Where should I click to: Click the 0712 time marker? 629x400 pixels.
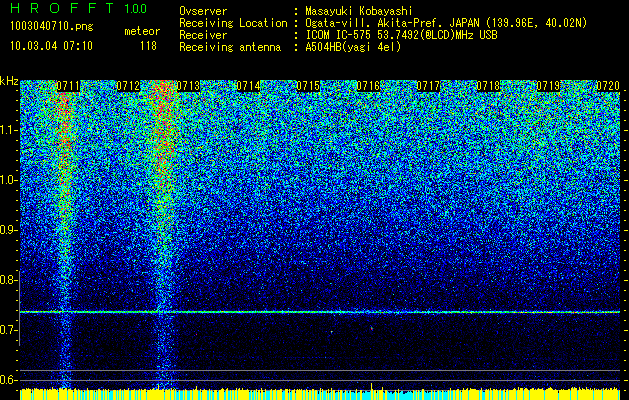coord(128,86)
